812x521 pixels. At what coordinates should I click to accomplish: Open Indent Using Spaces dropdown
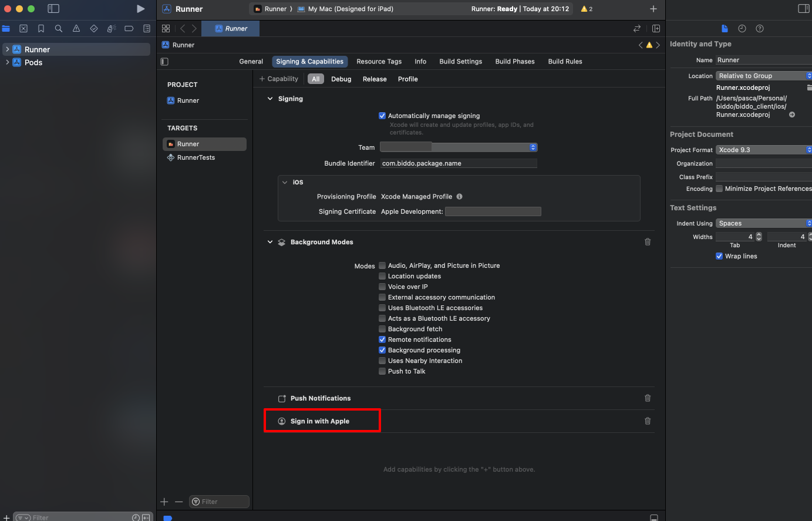tap(764, 223)
